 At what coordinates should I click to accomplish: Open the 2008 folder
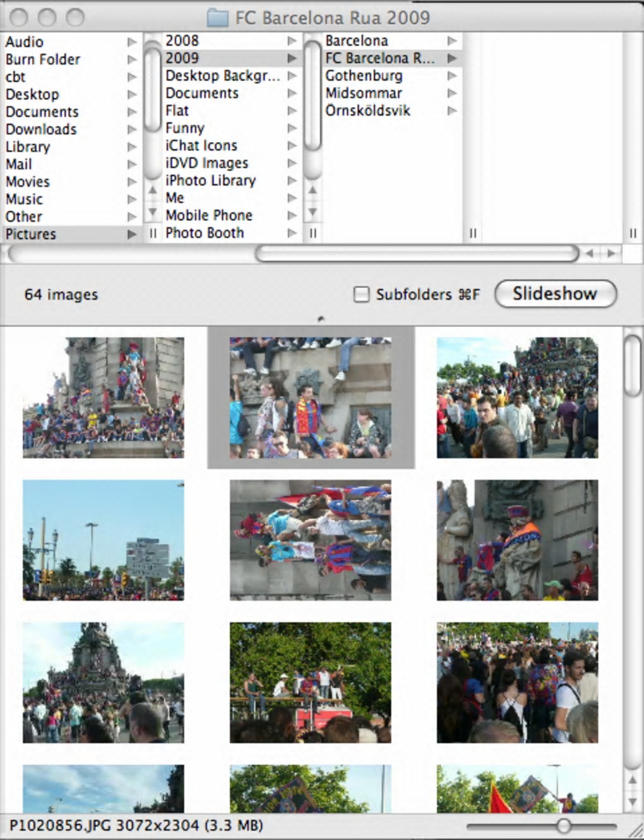tap(182, 40)
